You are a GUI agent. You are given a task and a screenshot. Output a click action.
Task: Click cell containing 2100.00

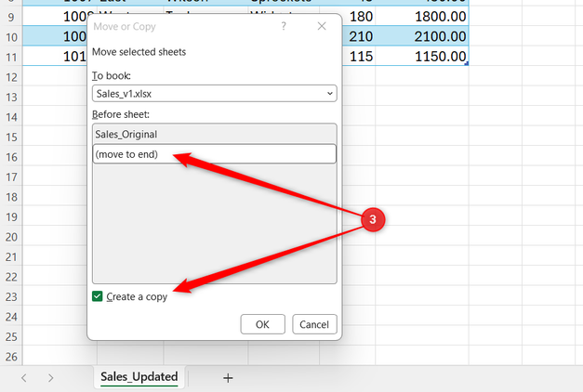click(x=422, y=36)
